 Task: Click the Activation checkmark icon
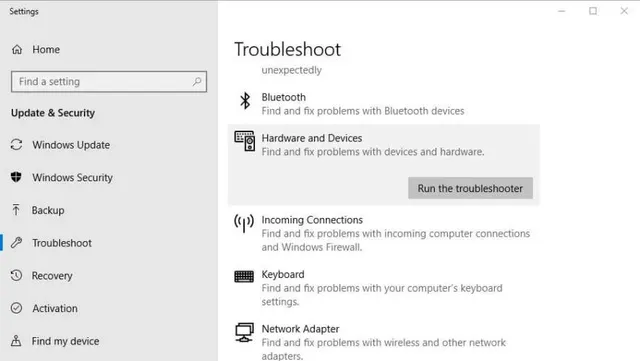(16, 308)
